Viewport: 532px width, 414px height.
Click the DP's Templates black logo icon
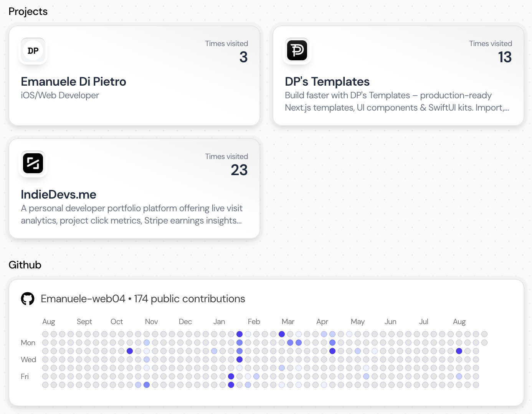[297, 50]
